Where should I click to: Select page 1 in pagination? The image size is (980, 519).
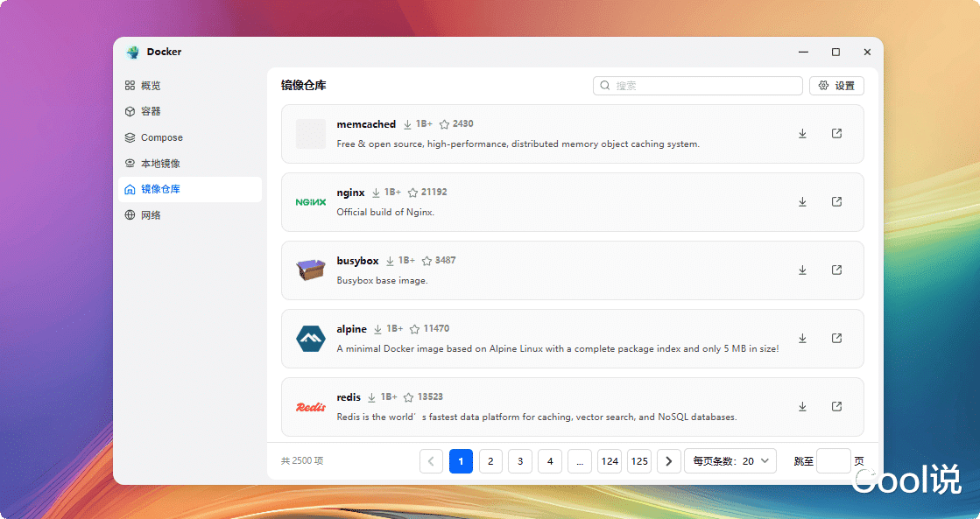coord(462,461)
